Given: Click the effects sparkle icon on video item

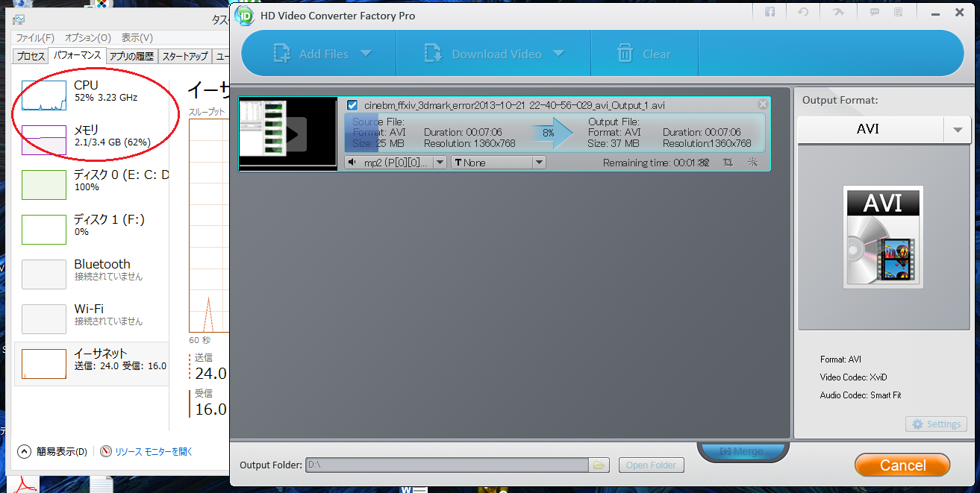Looking at the screenshot, I should (x=752, y=162).
